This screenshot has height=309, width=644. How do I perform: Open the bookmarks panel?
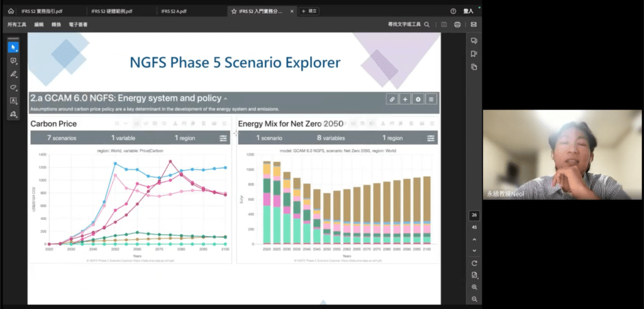tap(474, 53)
